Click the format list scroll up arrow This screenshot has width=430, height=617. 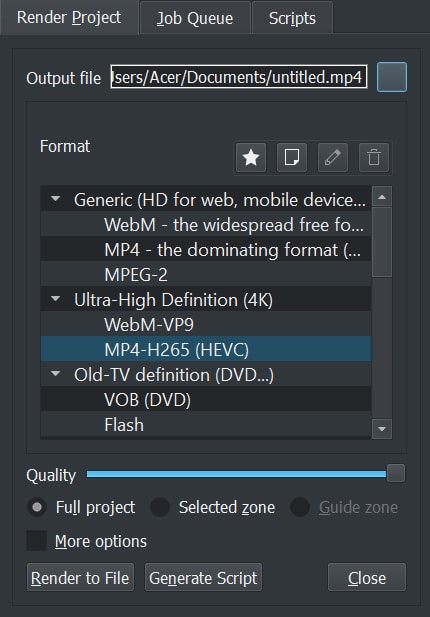tap(382, 196)
